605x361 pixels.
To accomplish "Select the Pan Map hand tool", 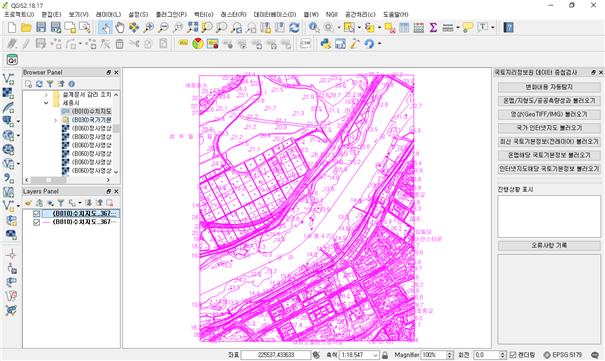I will tap(120, 27).
